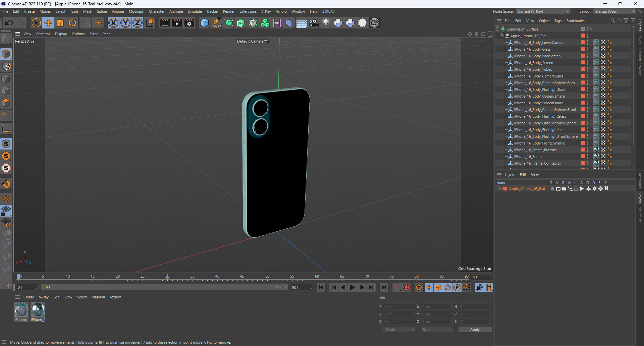Open the V-Ray menu
This screenshot has width=644, height=346.
(266, 11)
